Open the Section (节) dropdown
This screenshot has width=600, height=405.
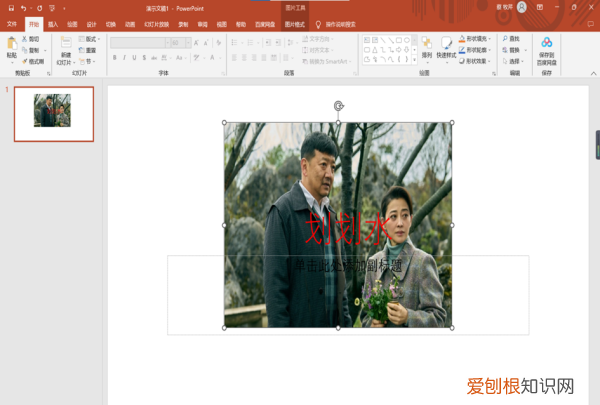(x=87, y=61)
